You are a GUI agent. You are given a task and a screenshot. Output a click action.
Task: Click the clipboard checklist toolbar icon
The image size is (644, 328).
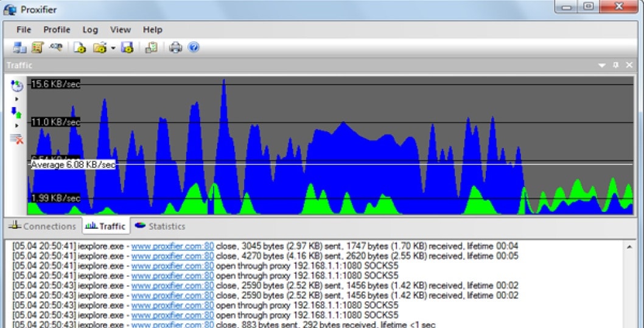point(151,47)
